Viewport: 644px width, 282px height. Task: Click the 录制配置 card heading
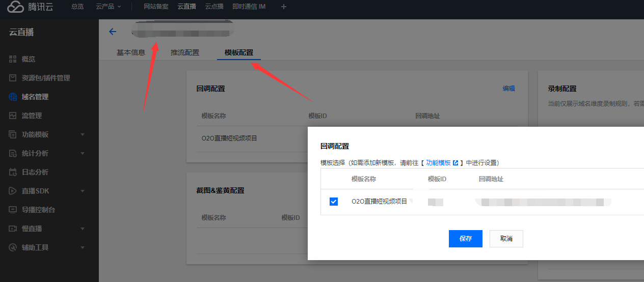tap(562, 89)
